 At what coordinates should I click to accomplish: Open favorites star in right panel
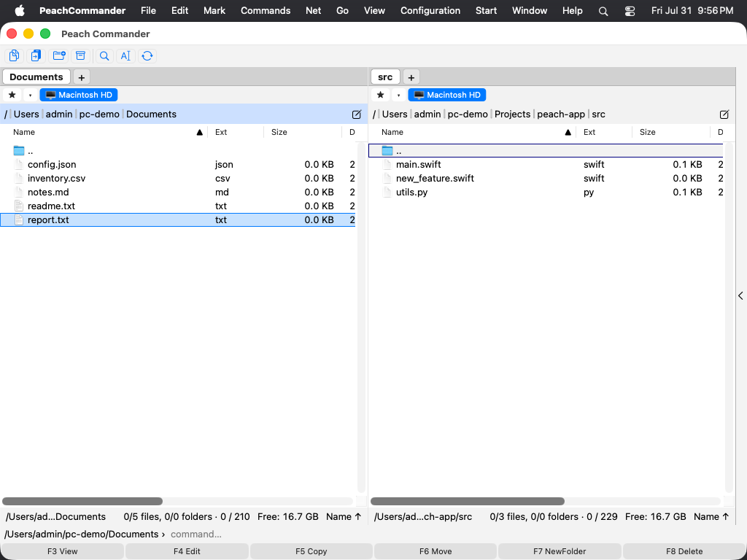click(381, 95)
